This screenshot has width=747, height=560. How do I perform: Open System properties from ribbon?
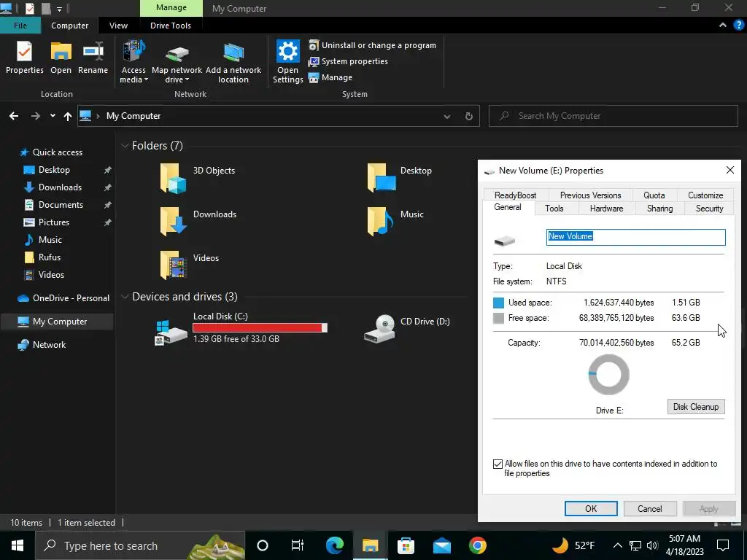(348, 61)
